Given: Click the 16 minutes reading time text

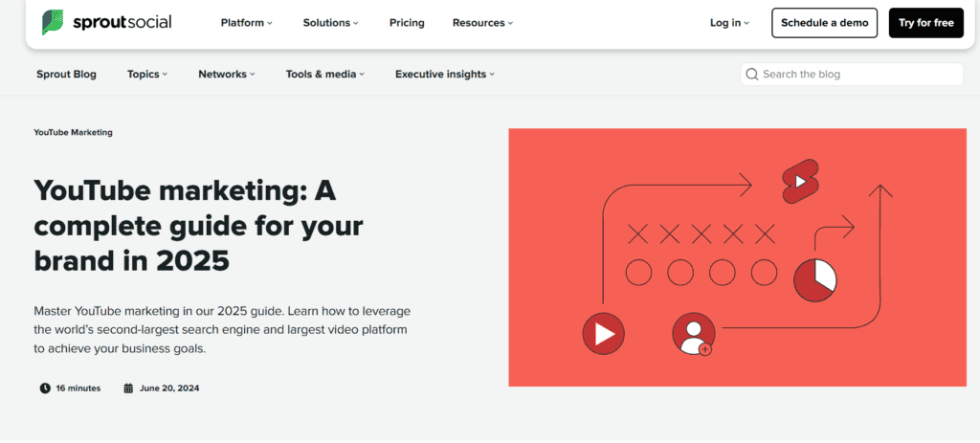Looking at the screenshot, I should [78, 388].
